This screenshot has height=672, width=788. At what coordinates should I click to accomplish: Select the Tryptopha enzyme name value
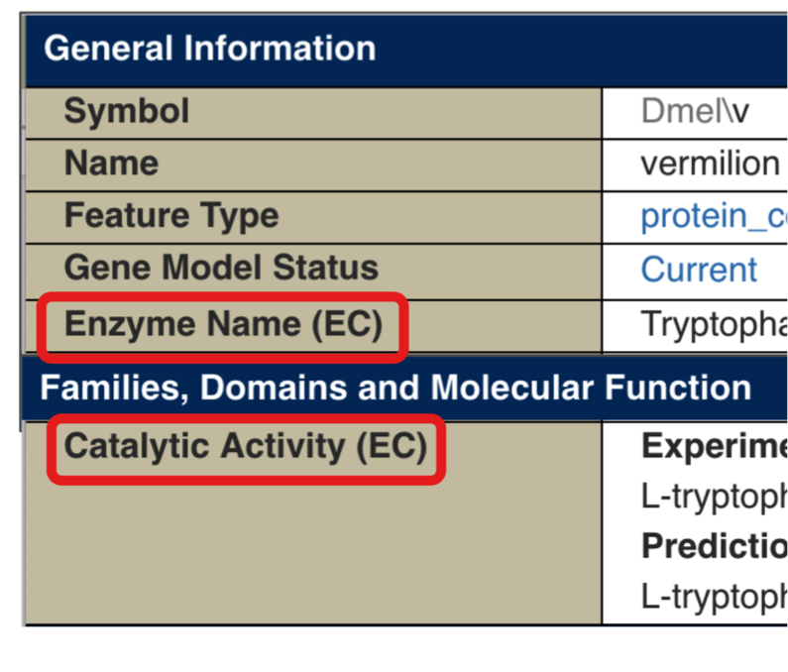pos(714,324)
